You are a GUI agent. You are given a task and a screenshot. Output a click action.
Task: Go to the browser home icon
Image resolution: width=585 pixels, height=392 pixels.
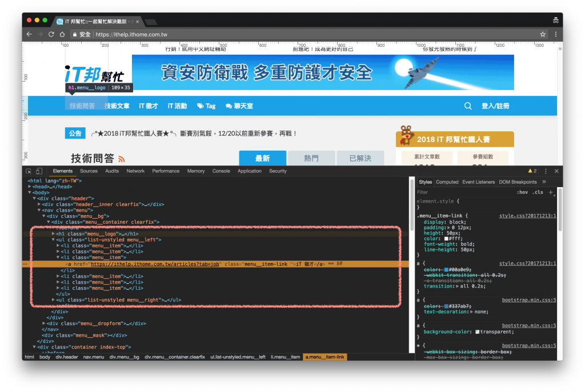click(62, 34)
